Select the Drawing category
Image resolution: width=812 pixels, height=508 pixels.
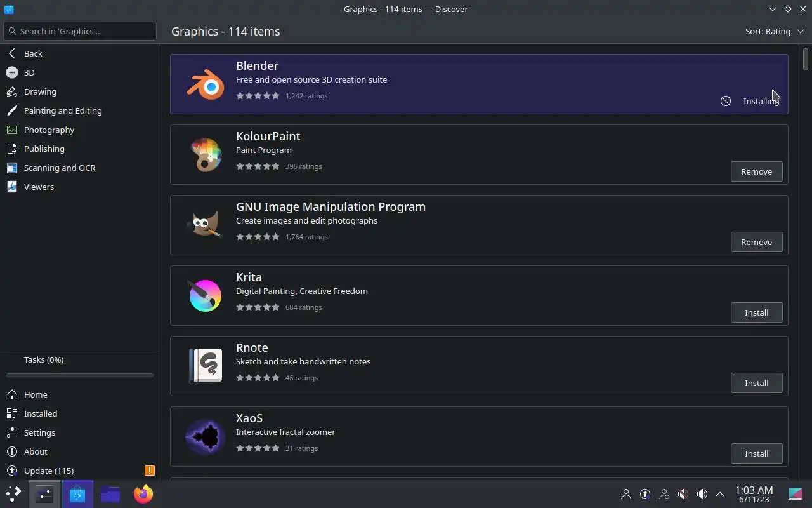80,91
